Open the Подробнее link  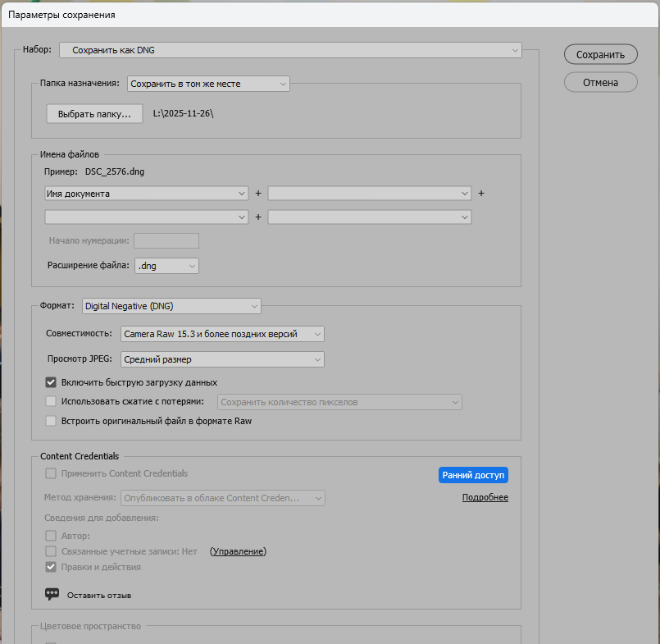tap(485, 497)
